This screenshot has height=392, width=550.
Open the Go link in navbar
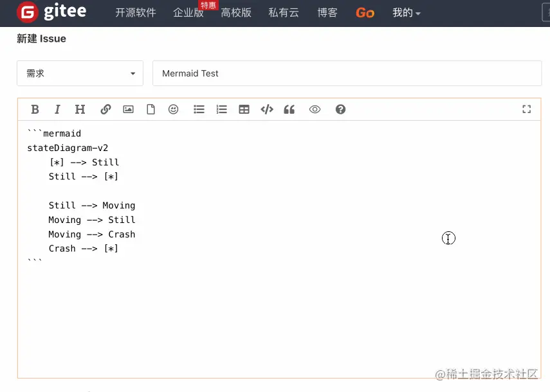[x=365, y=13]
